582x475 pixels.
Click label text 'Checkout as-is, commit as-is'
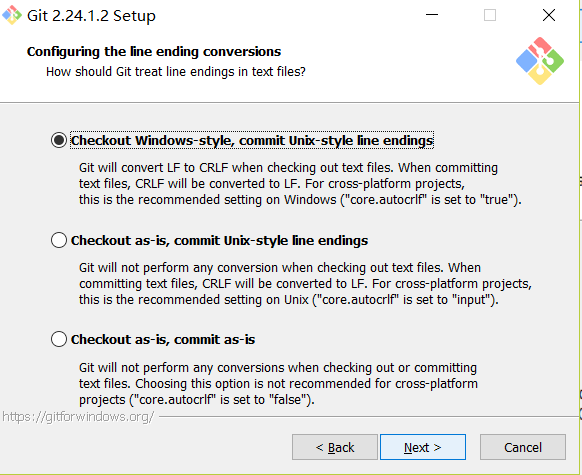163,340
